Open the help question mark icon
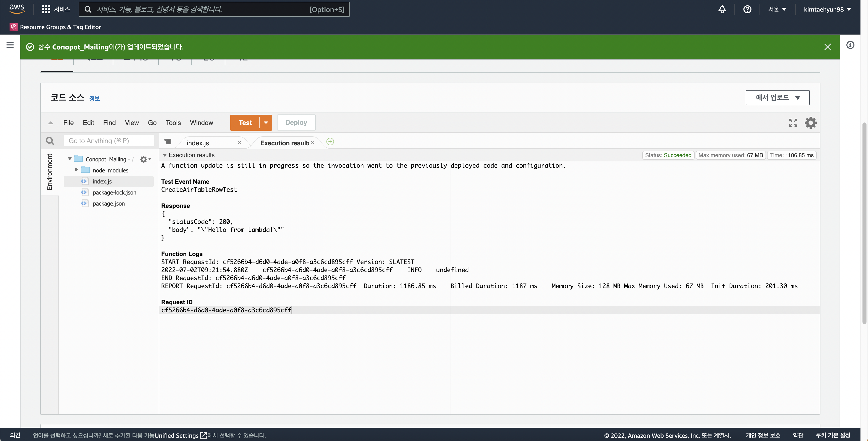 [x=747, y=9]
